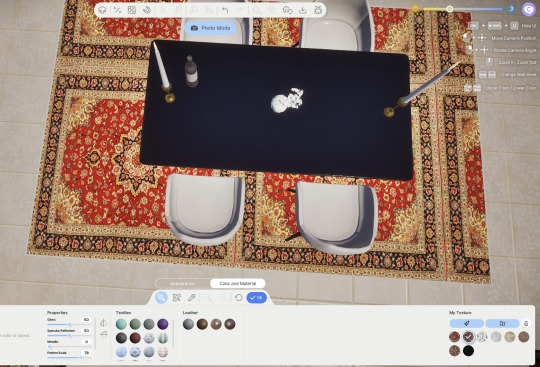Select the eyedropper tool

[x=192, y=297]
